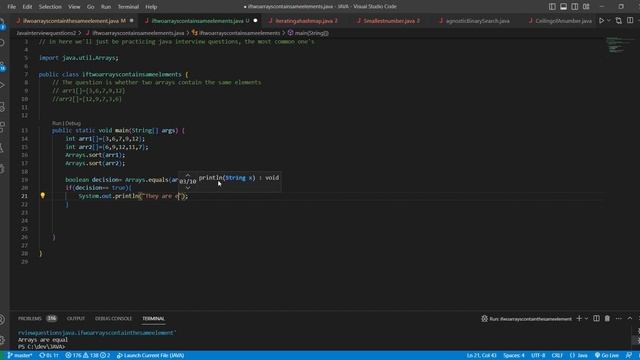Click the unsaved dot on iftwoarrayscontainsameelements.java tab
Screen dimensions: 640x360
[x=255, y=20]
